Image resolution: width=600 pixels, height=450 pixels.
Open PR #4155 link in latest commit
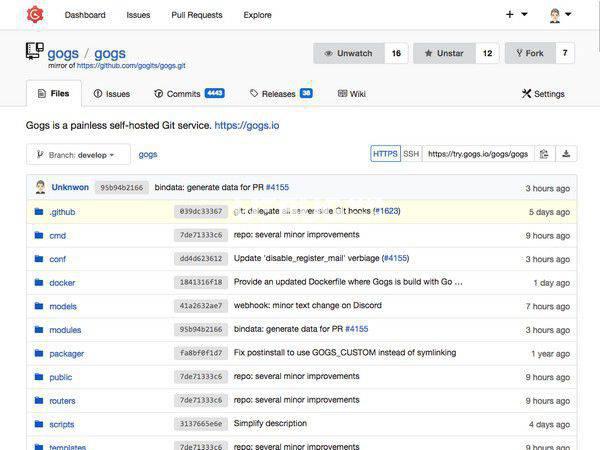277,187
